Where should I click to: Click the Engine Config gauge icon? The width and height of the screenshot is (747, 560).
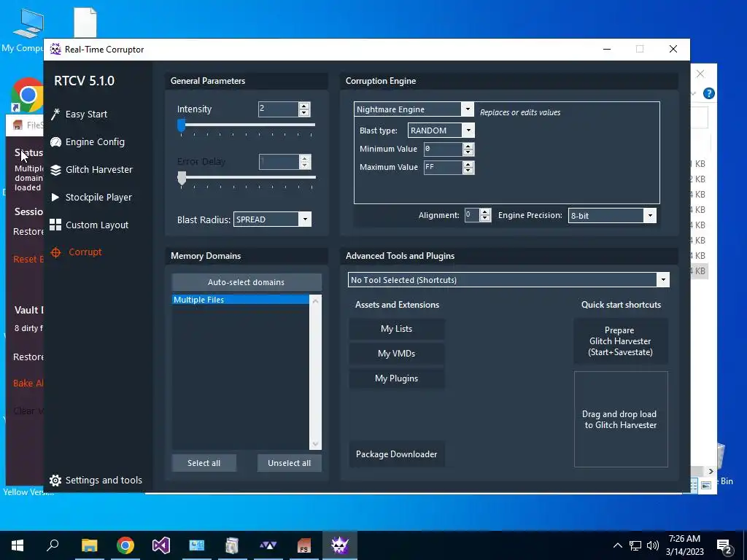pos(55,142)
